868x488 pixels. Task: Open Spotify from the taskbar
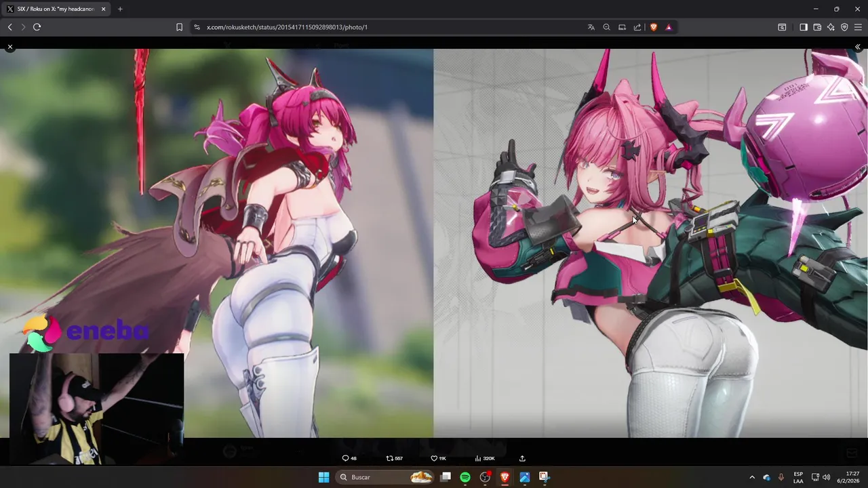click(465, 477)
